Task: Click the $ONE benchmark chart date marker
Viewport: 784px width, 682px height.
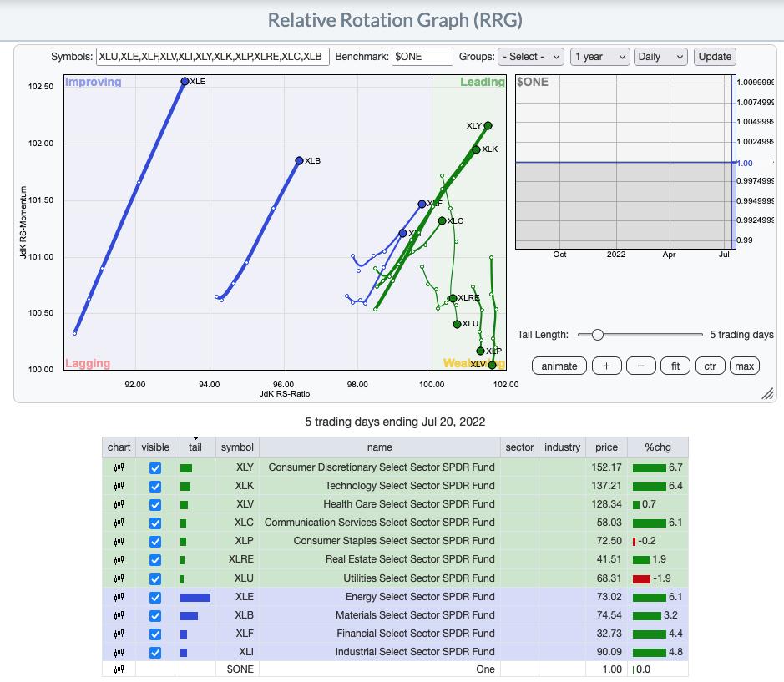Action: 734,162
